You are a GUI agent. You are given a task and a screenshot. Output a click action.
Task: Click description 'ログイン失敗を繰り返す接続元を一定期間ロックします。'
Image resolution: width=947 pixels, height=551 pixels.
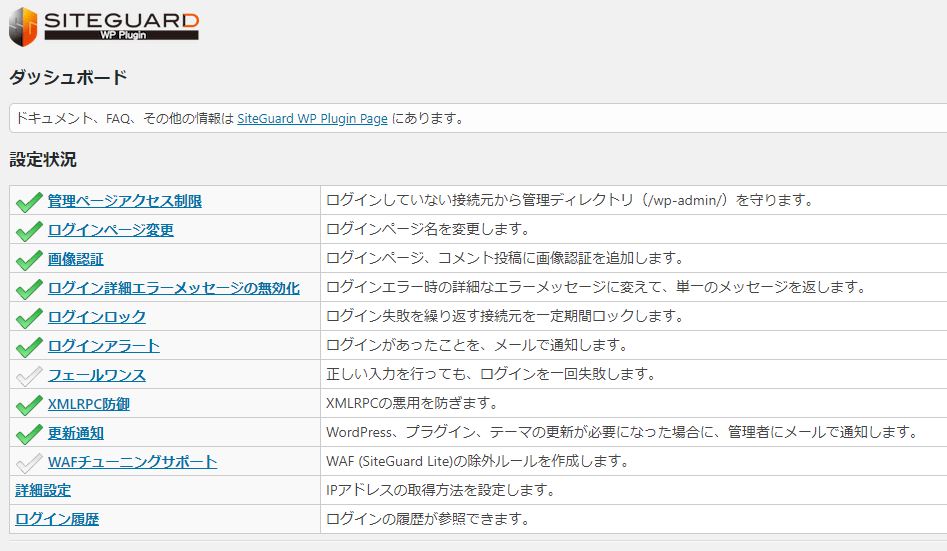(506, 316)
